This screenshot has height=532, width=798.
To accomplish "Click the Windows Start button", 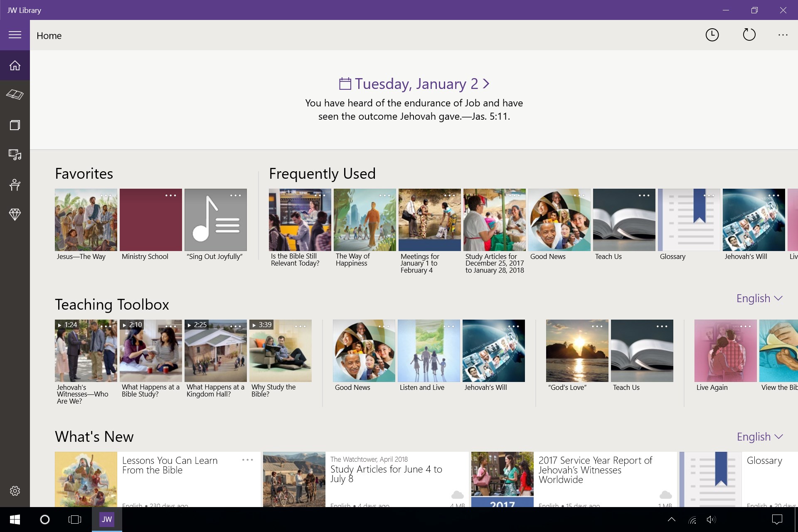I will 15,520.
